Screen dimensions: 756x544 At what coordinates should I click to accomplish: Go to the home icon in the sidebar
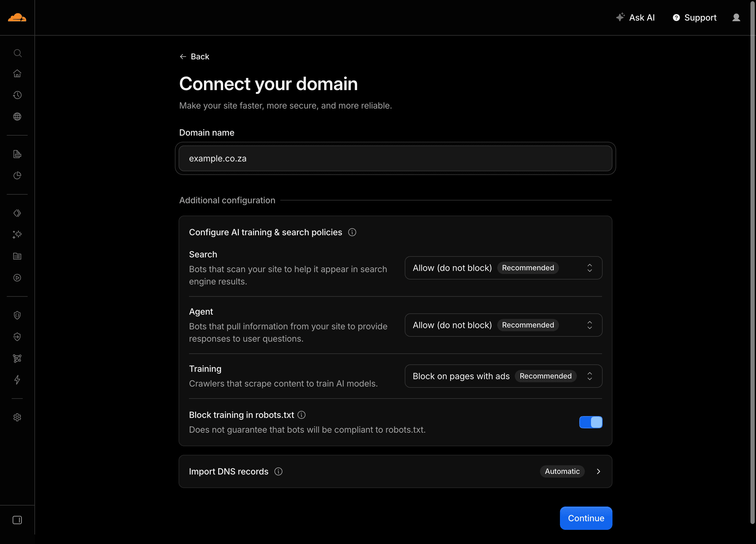tap(17, 73)
